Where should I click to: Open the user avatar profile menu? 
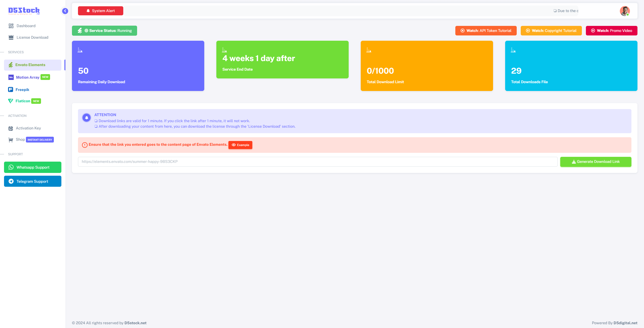point(625,11)
